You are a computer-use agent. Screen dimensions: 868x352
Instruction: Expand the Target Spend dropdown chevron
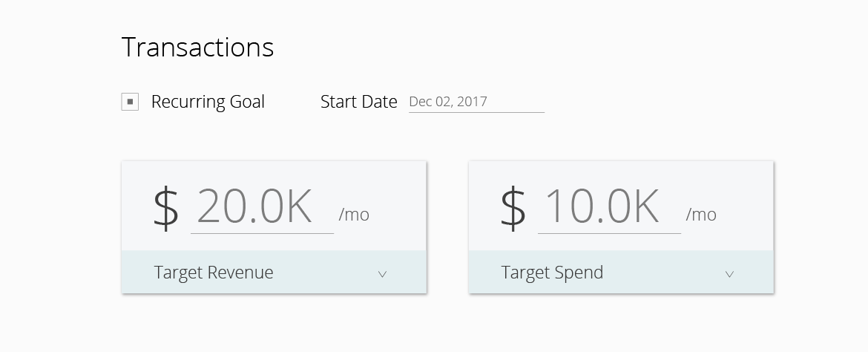click(x=729, y=274)
